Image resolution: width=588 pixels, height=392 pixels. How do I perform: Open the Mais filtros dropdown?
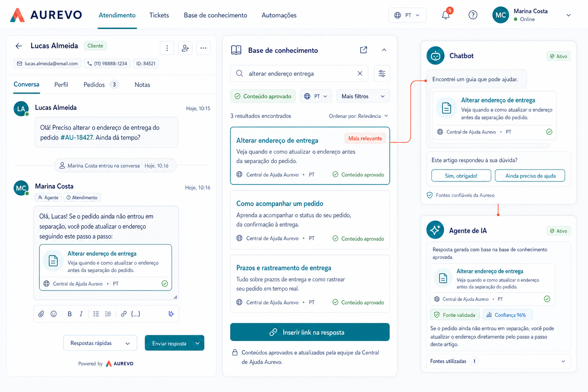point(363,96)
